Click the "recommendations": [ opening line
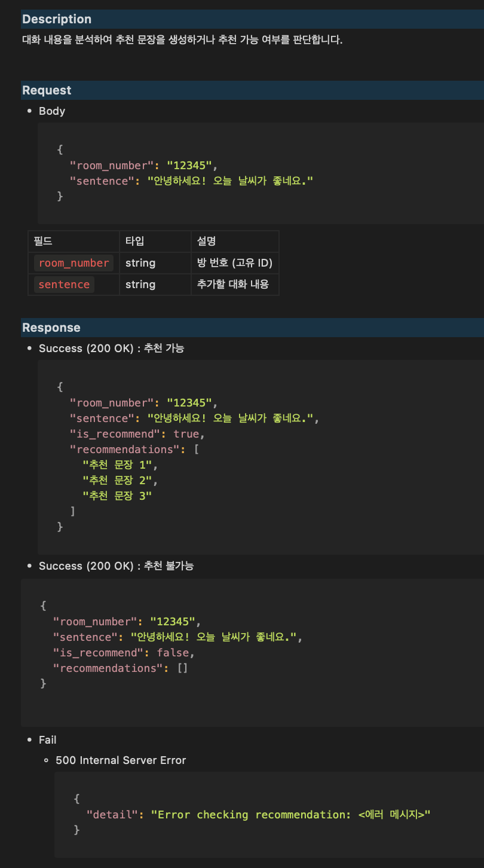Image resolution: width=484 pixels, height=868 pixels. point(134,449)
